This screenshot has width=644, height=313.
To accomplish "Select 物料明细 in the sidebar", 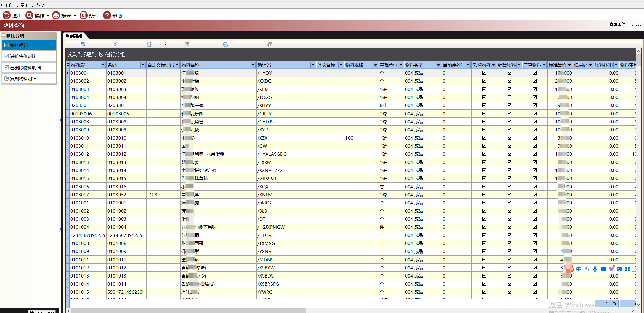I will (29, 45).
